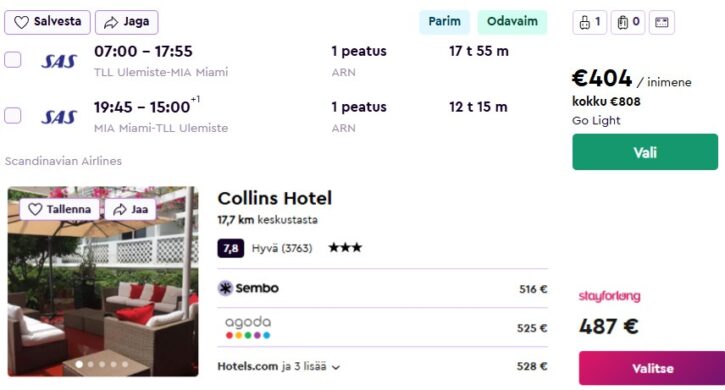Tick the checkbox for the 19:45 – 15:00 flight

click(x=12, y=115)
